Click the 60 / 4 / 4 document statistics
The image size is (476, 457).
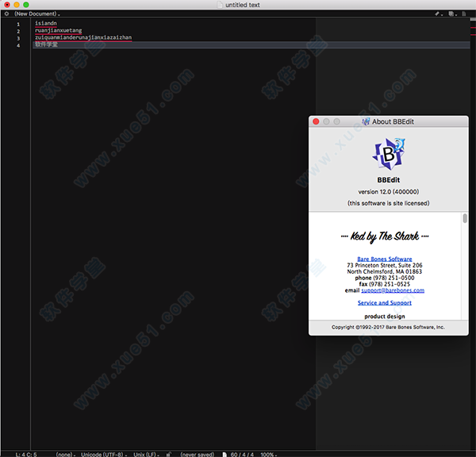tap(242, 455)
